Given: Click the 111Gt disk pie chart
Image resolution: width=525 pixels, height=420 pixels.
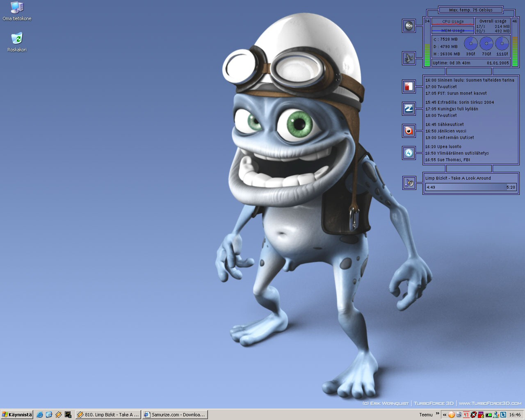Looking at the screenshot, I should [502, 43].
